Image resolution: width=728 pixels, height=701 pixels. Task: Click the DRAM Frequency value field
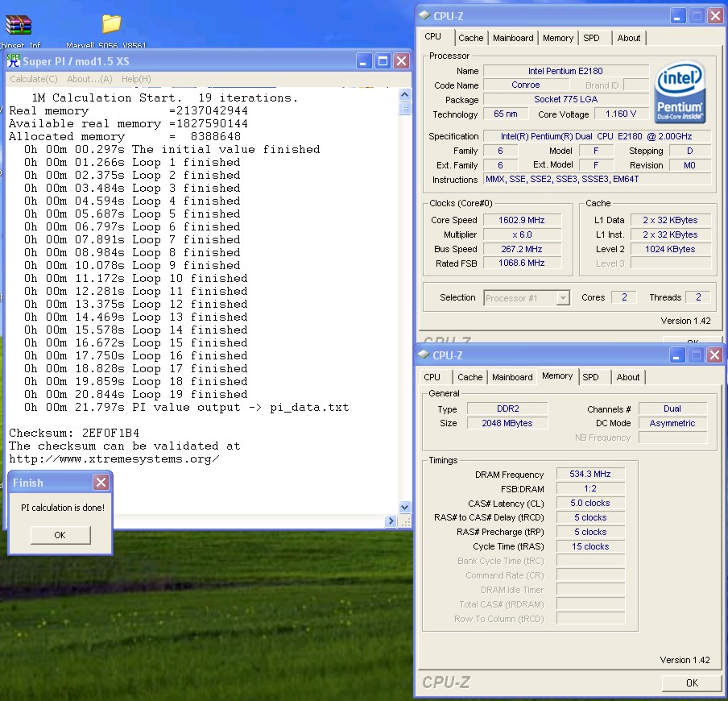[x=590, y=475]
